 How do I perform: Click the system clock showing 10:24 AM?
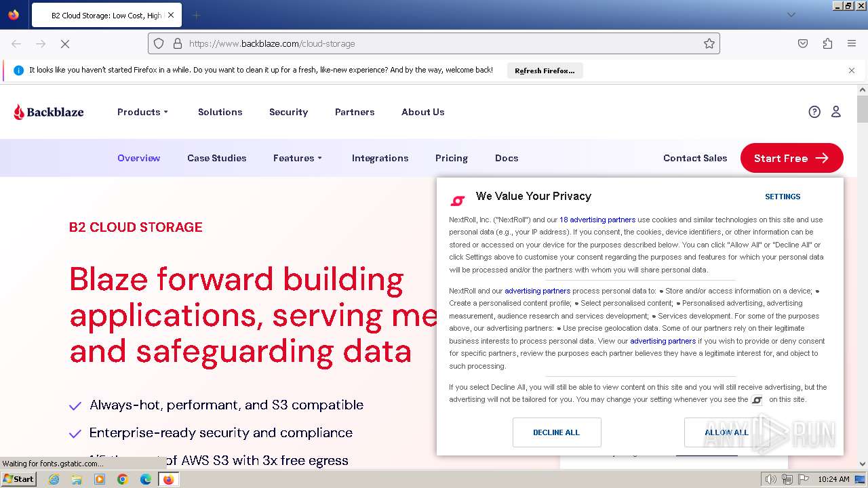pyautogui.click(x=833, y=479)
